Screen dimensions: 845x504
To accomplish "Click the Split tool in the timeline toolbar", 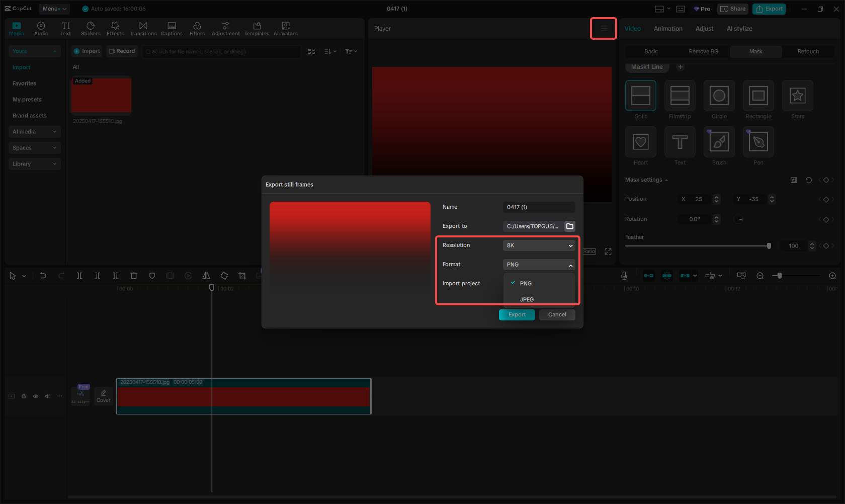I will [x=79, y=276].
